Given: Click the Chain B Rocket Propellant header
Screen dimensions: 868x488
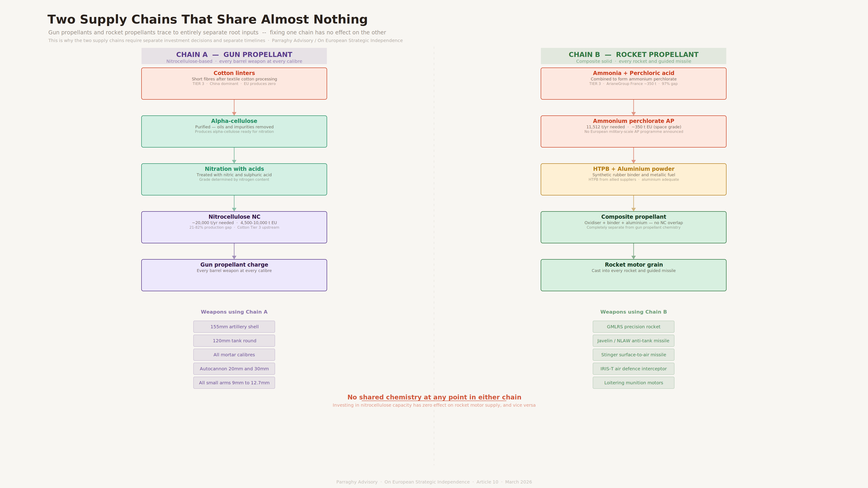Looking at the screenshot, I should coord(633,56).
